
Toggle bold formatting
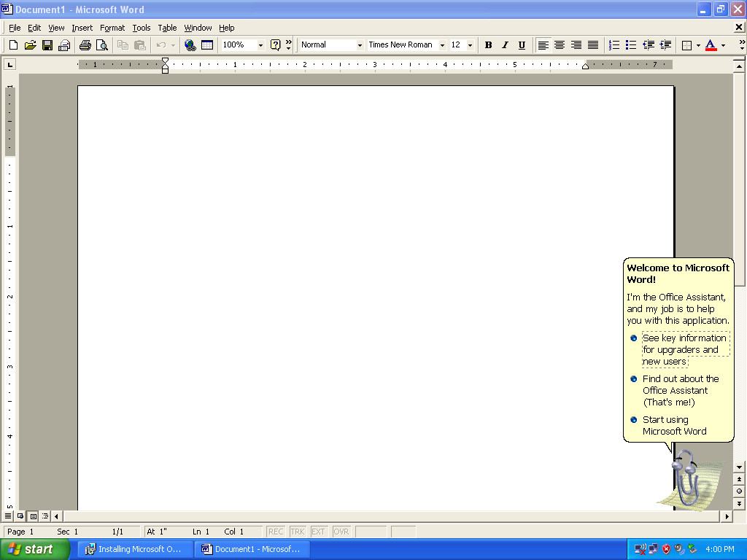488,44
